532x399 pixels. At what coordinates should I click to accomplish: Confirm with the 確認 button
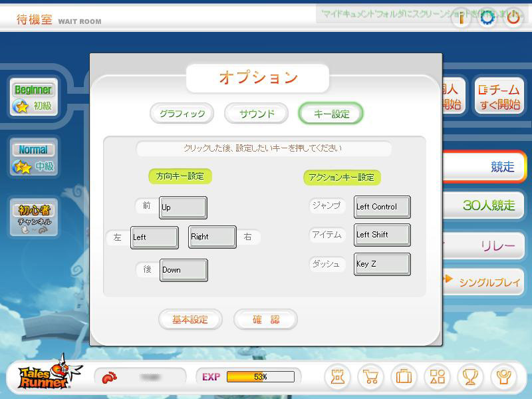click(265, 319)
